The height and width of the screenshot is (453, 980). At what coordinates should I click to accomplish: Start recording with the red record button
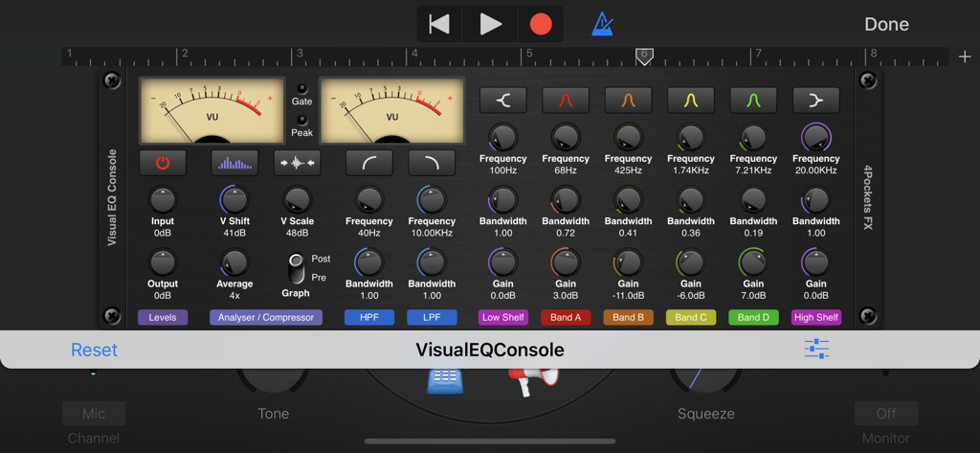[541, 24]
